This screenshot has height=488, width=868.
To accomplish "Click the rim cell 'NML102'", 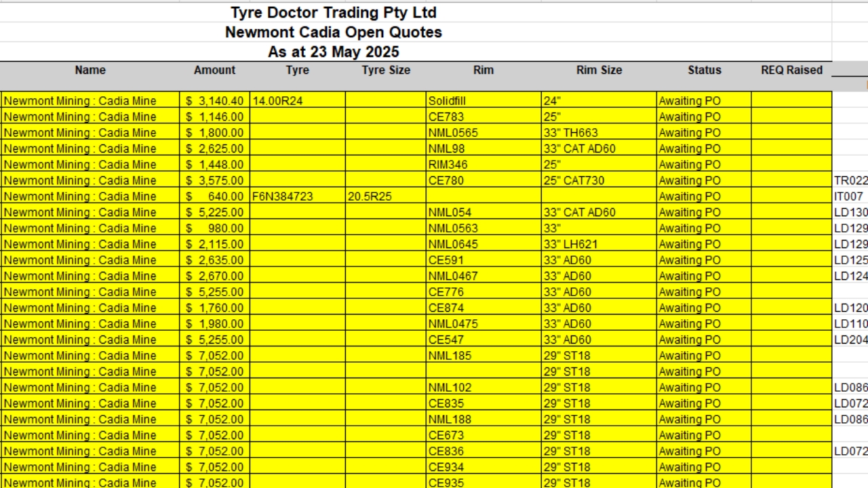I will [x=484, y=388].
